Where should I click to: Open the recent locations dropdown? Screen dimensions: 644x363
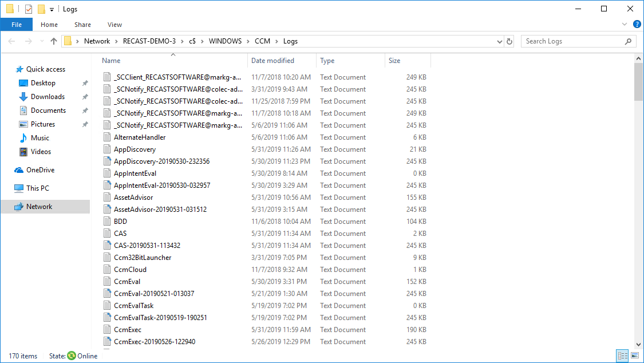click(x=42, y=41)
